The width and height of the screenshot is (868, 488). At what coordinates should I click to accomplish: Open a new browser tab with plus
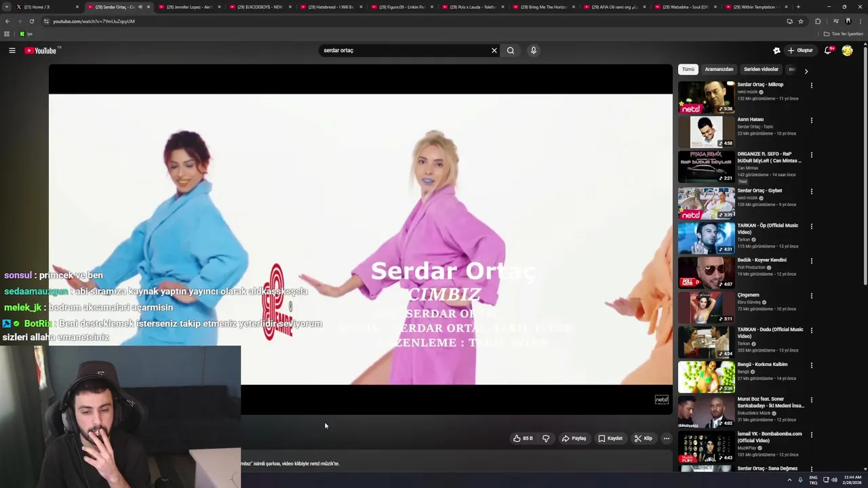pos(798,7)
